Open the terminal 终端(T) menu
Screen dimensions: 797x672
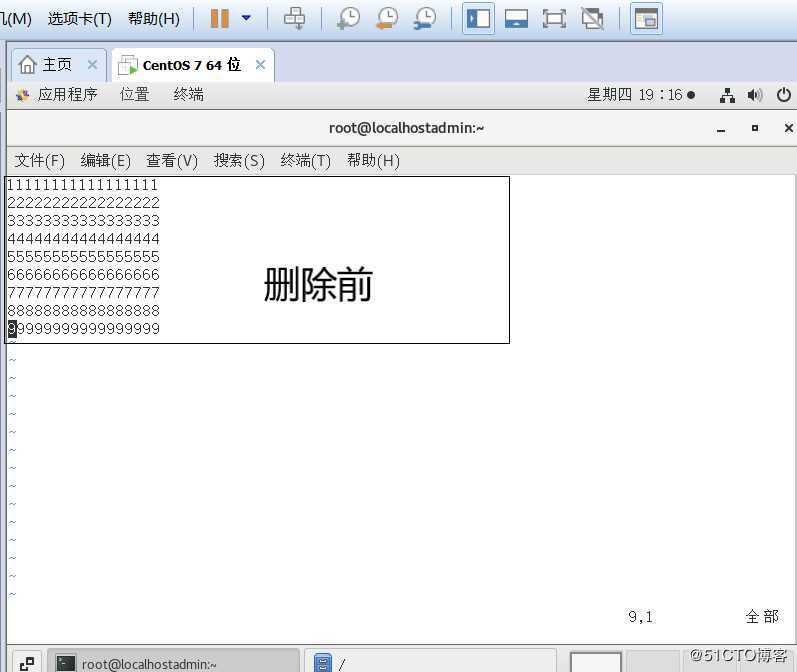click(x=305, y=161)
